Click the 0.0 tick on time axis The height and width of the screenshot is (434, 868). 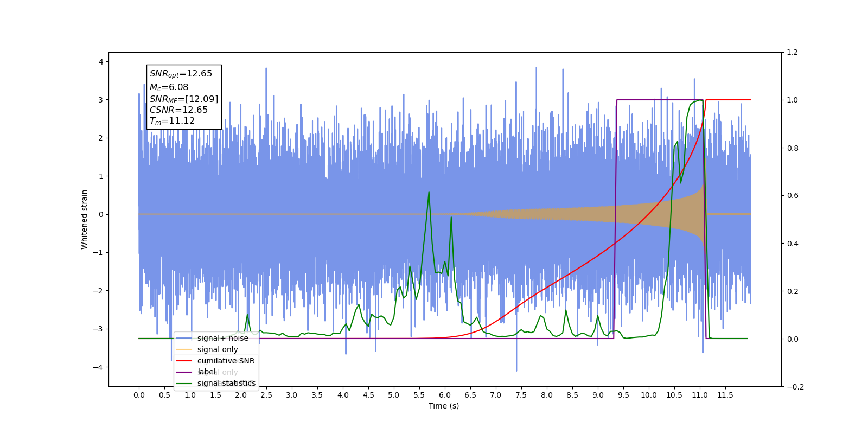click(x=139, y=395)
